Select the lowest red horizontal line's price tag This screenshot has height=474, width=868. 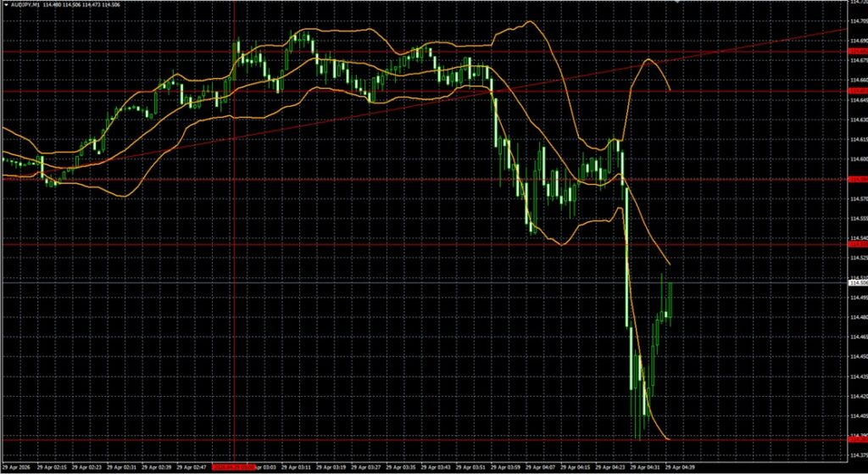coord(858,439)
